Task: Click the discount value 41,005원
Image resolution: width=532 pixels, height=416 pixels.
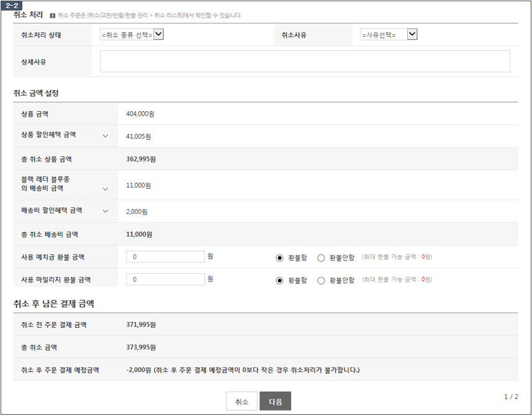Action: click(138, 137)
